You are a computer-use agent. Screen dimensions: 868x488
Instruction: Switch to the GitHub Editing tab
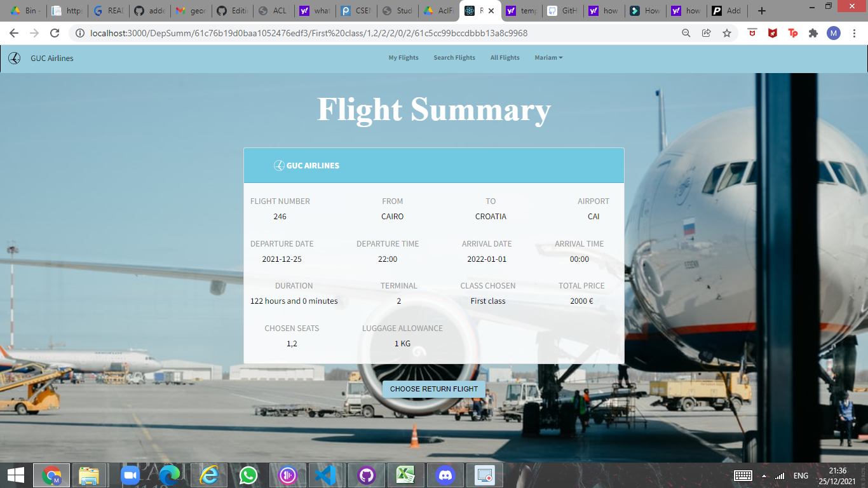[x=232, y=11]
